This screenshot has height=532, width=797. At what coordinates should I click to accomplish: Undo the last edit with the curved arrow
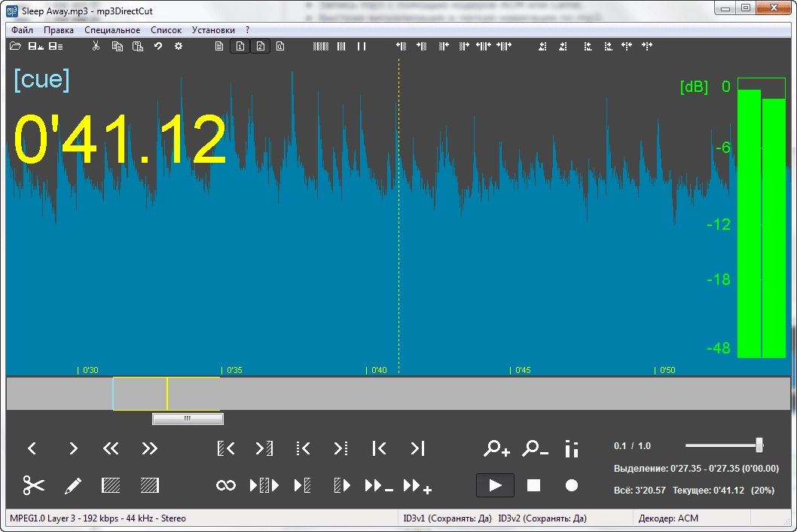158,46
